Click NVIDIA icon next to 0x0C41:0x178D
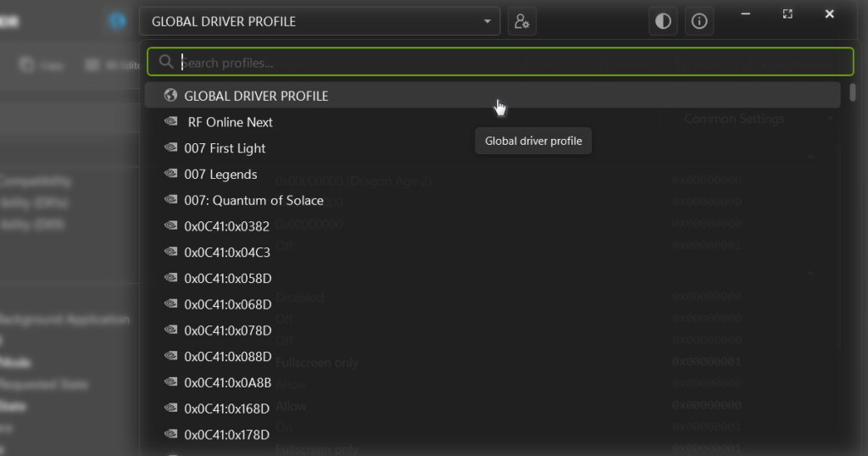 171,433
